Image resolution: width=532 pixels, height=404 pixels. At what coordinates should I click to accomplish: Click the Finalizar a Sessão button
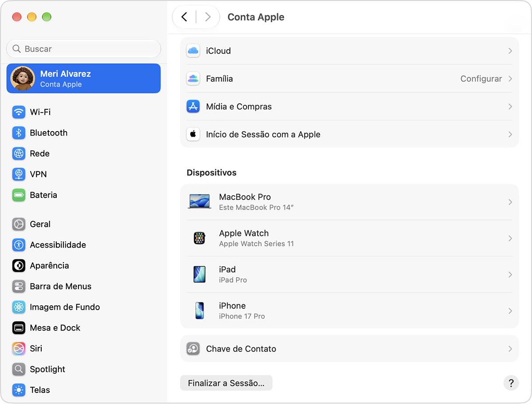tap(226, 383)
